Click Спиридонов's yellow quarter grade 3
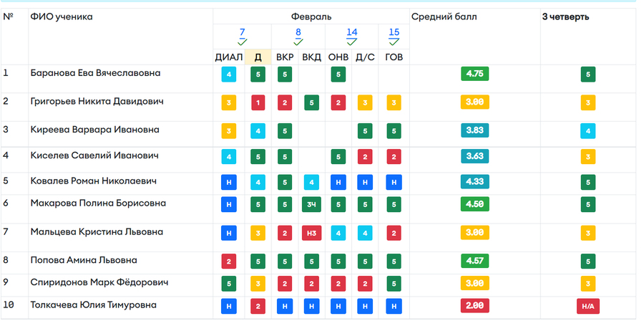The image size is (644, 321). pyautogui.click(x=587, y=284)
